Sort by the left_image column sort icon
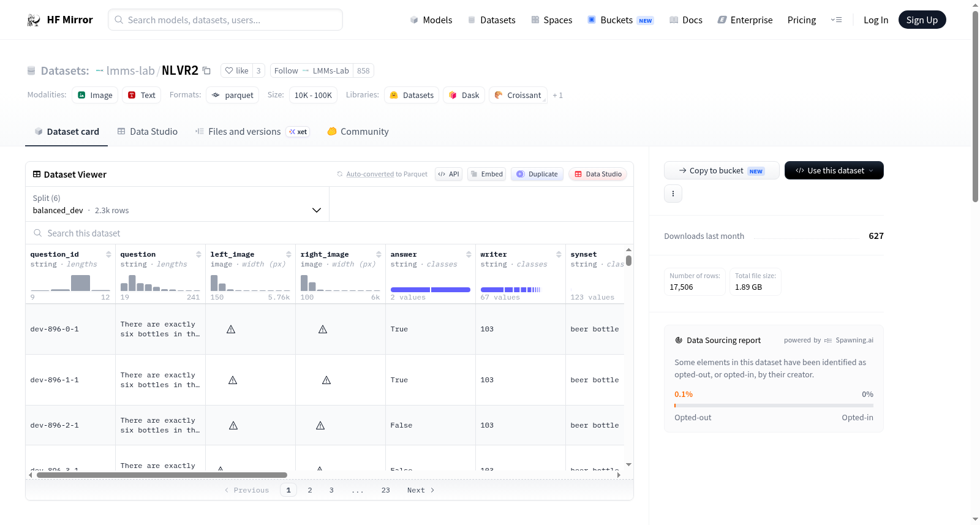This screenshot has width=980, height=525. tap(288, 254)
